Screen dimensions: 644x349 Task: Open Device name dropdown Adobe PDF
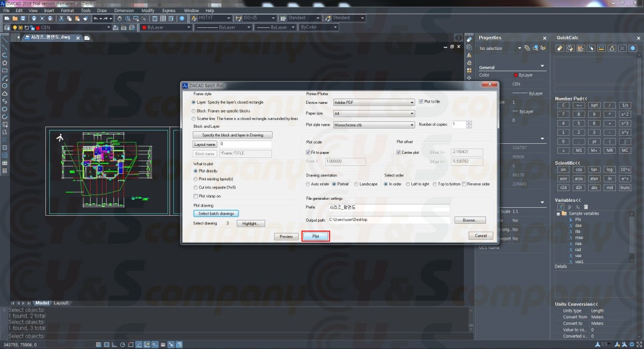(374, 102)
